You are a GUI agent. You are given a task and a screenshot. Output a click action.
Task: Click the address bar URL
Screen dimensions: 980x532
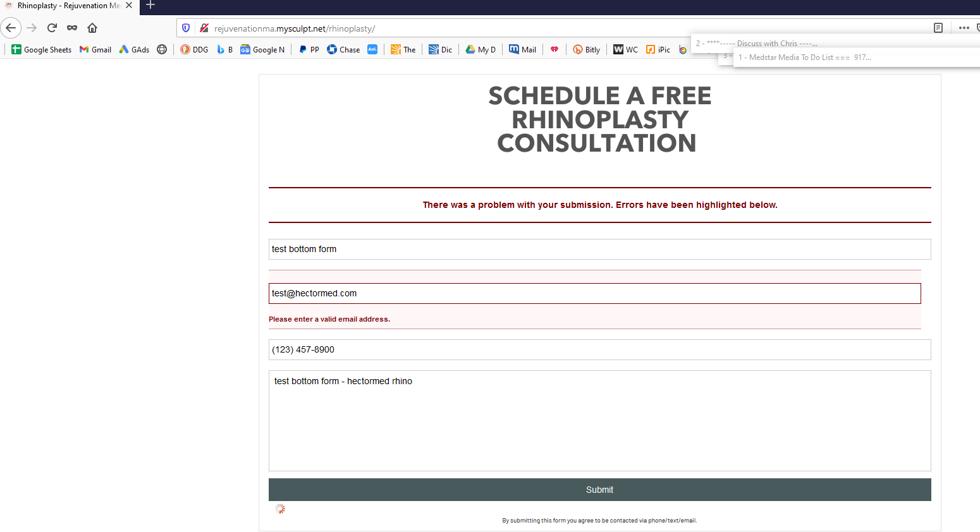[295, 28]
